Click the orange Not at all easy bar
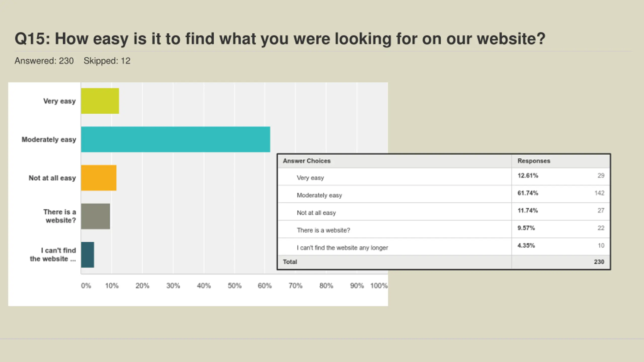Image resolution: width=644 pixels, height=362 pixels. pos(99,178)
